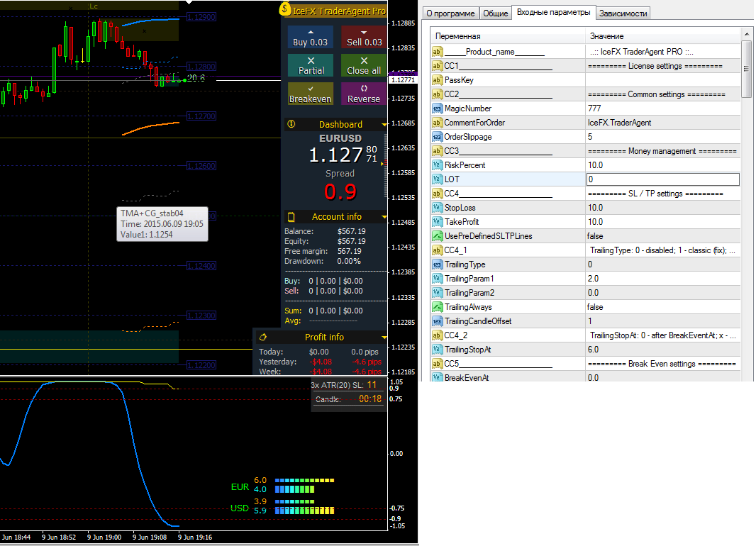Click the TrailingType integer icon
Viewport: 756px width, 546px height.
pyautogui.click(x=437, y=264)
